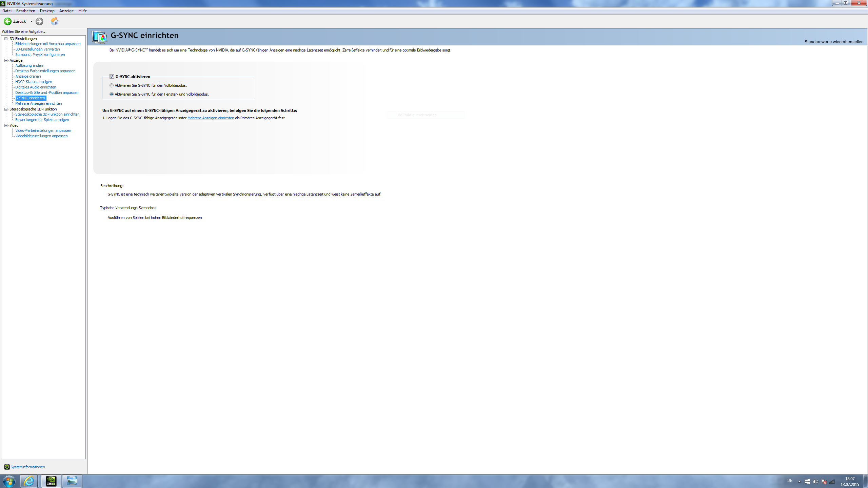
Task: Click the DE language indicator in taskbar
Action: tap(790, 481)
